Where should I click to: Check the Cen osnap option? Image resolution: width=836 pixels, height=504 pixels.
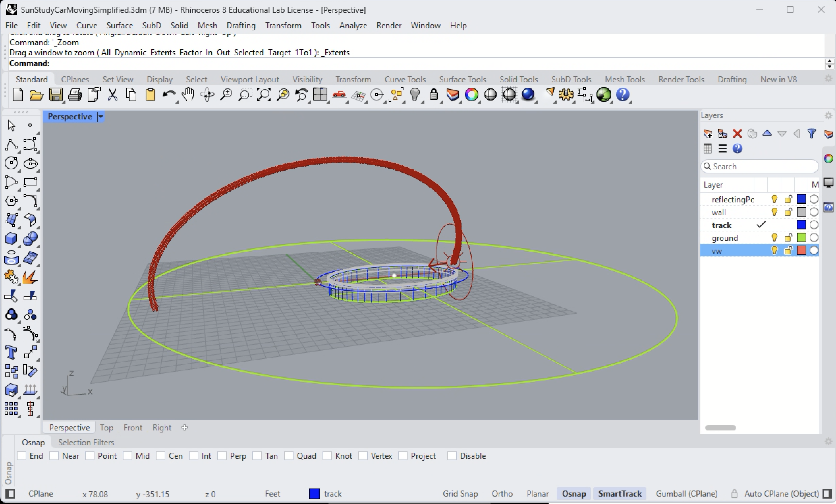coord(161,456)
